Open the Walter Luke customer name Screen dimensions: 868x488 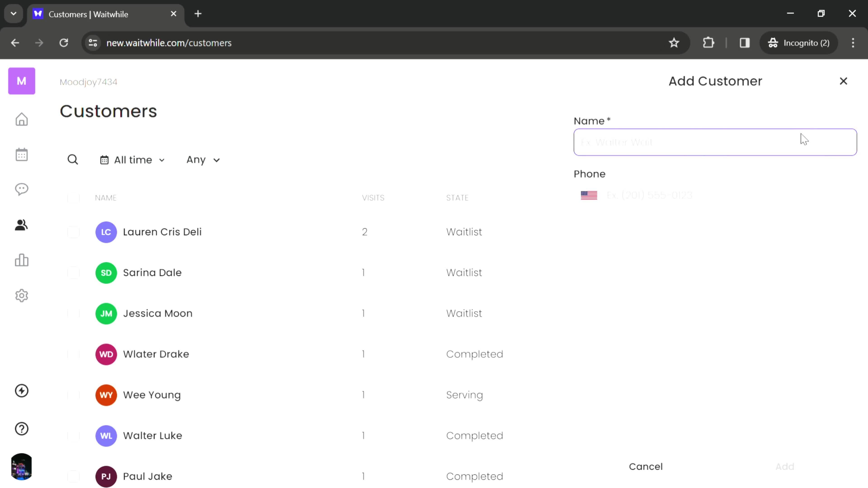pyautogui.click(x=153, y=436)
